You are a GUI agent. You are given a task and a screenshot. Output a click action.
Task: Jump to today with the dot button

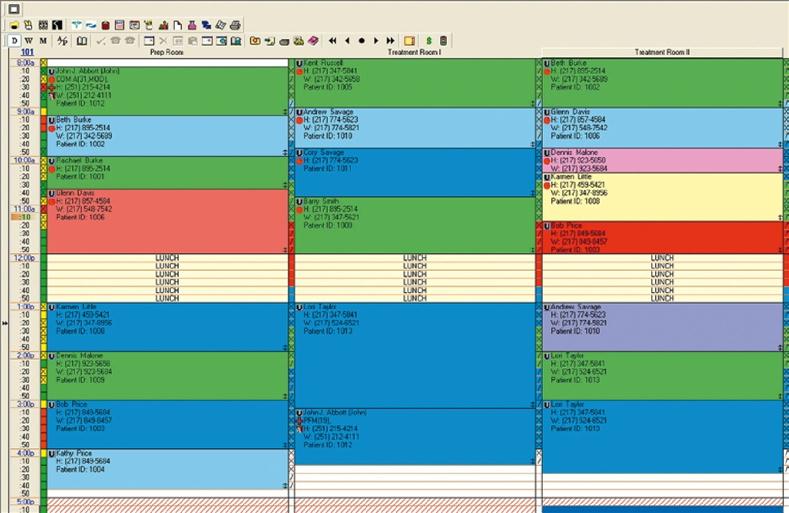point(361,40)
